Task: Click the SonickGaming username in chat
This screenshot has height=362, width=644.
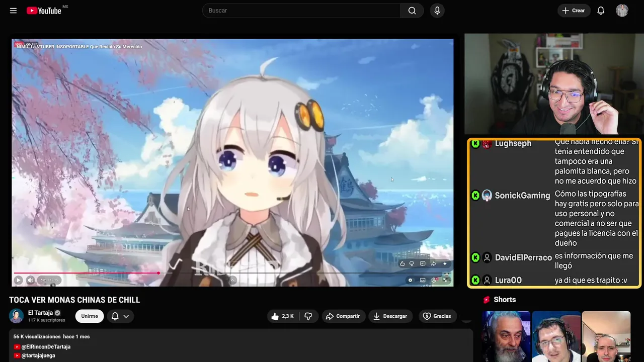Action: pos(522,196)
